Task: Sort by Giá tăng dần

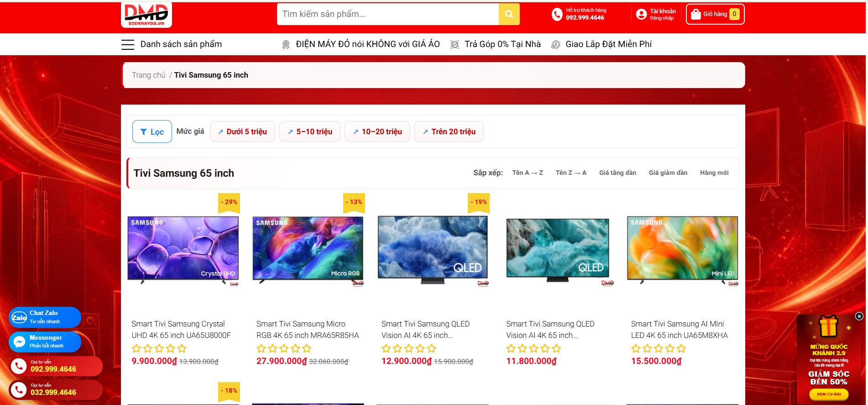Action: [x=617, y=173]
